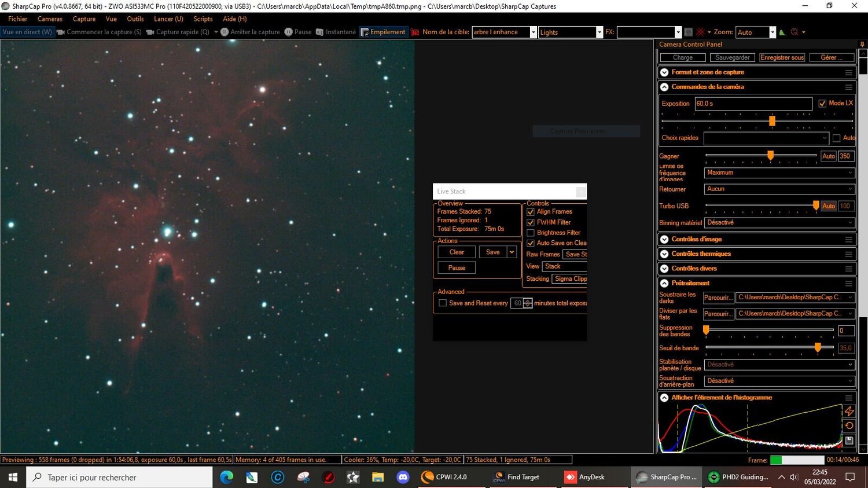This screenshot has width=868, height=488.
Task: Click the save icon next to histogram
Action: [x=849, y=440]
